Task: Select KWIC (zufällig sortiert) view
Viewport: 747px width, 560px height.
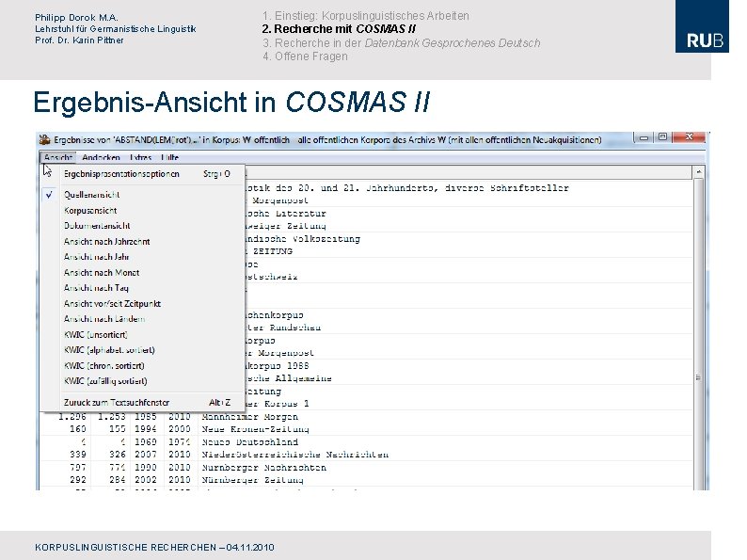Action: pos(143,381)
